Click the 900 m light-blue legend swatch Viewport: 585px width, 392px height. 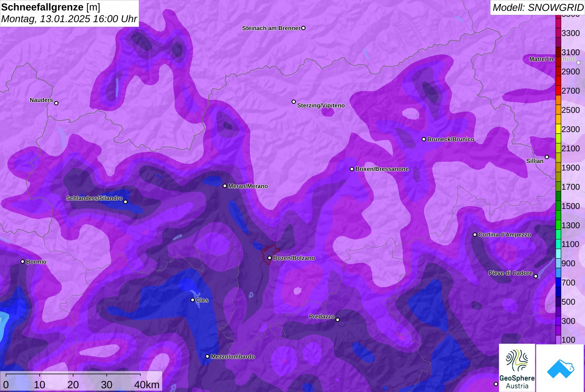point(558,263)
